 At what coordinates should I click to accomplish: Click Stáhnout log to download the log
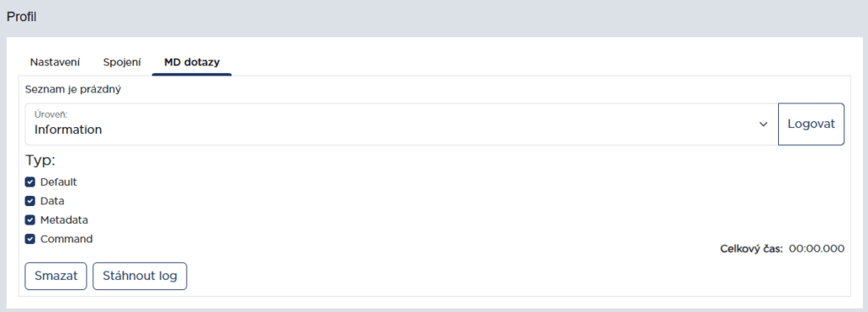point(140,276)
